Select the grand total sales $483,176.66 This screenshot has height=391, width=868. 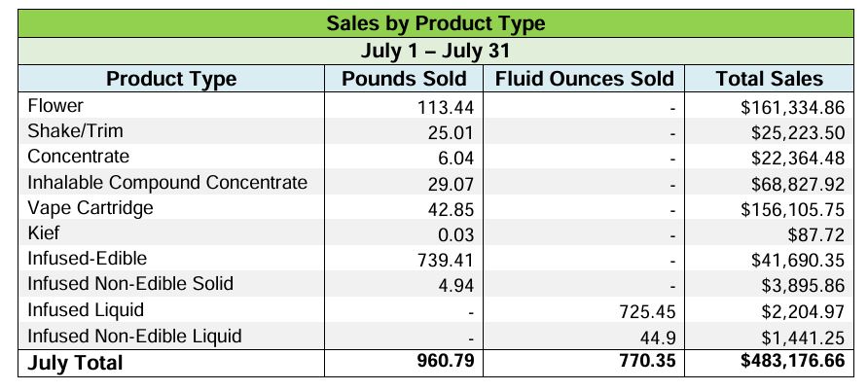point(786,363)
